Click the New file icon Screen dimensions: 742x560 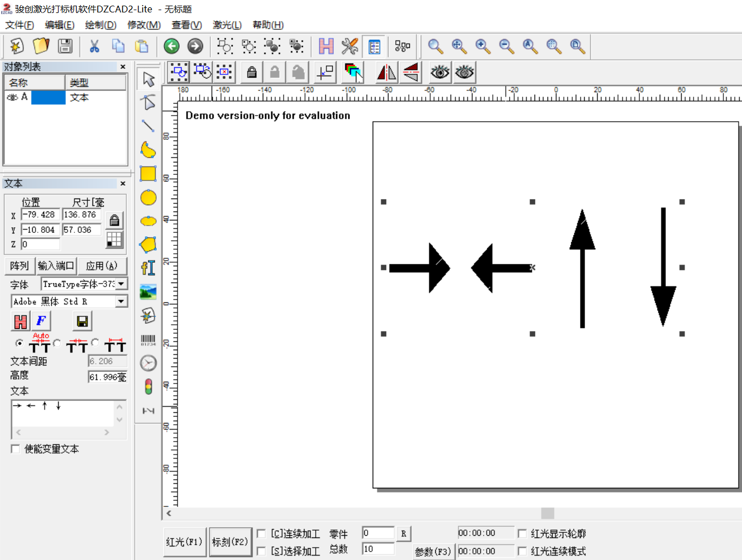pyautogui.click(x=16, y=46)
